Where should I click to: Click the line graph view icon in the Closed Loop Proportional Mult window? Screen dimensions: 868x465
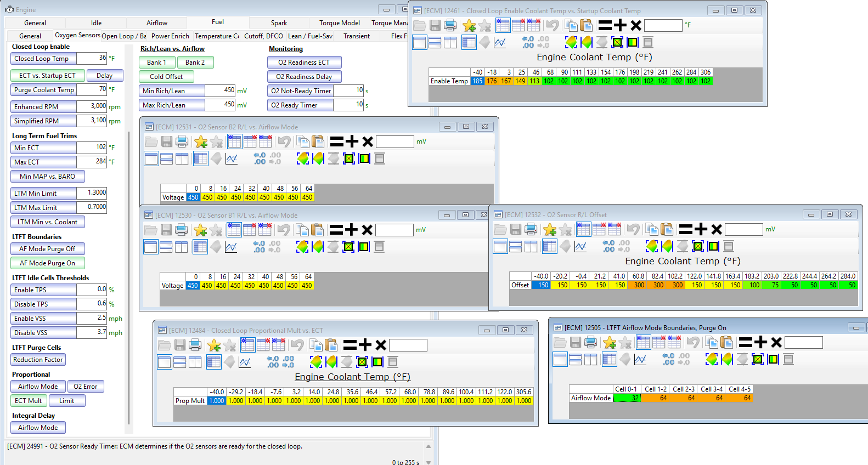coord(245,362)
